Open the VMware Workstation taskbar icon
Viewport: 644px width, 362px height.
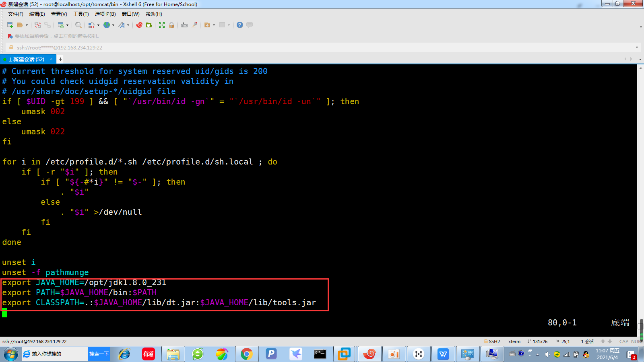(345, 354)
